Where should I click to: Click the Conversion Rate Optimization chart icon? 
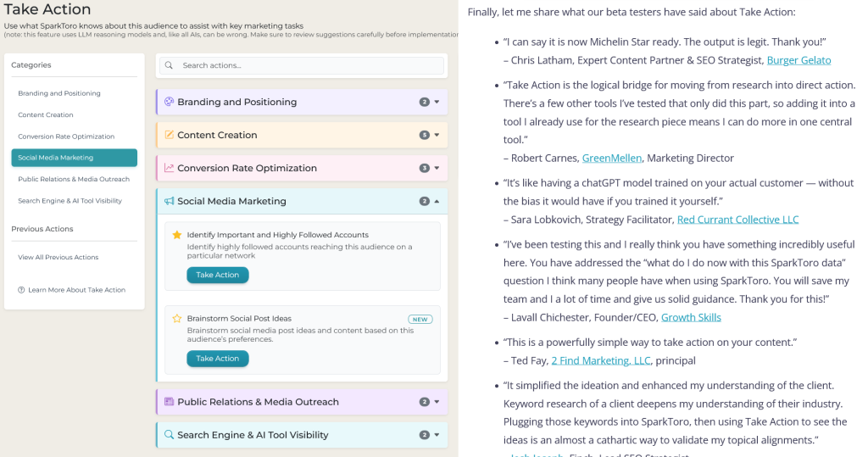[170, 168]
